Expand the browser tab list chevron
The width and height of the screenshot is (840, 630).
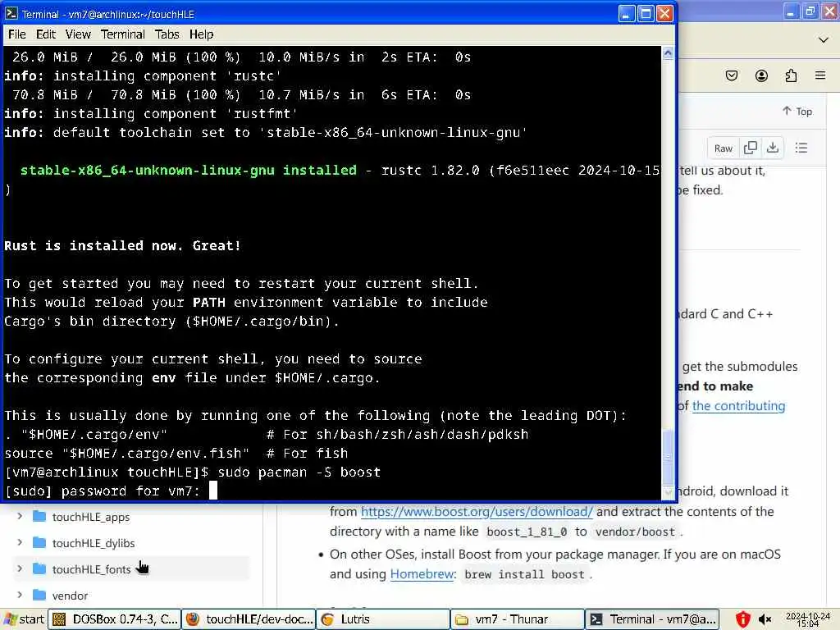[824, 40]
